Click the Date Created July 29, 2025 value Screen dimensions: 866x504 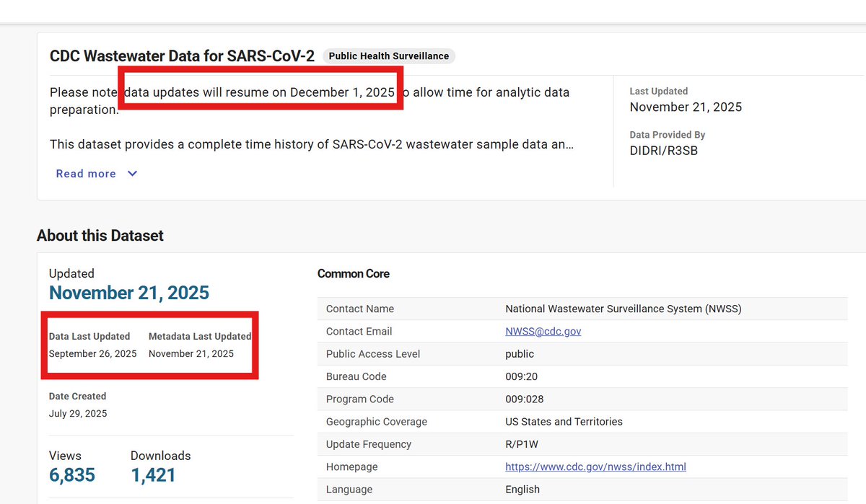78,414
